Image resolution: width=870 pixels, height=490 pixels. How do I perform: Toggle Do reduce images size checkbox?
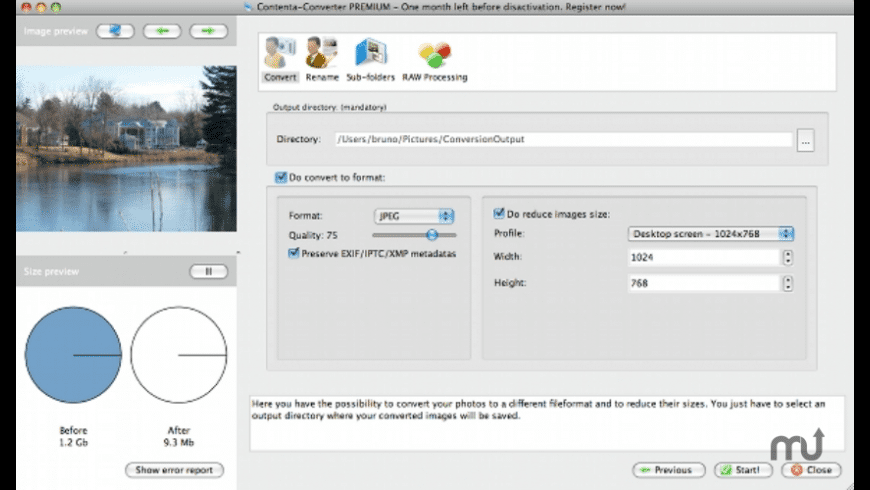499,214
